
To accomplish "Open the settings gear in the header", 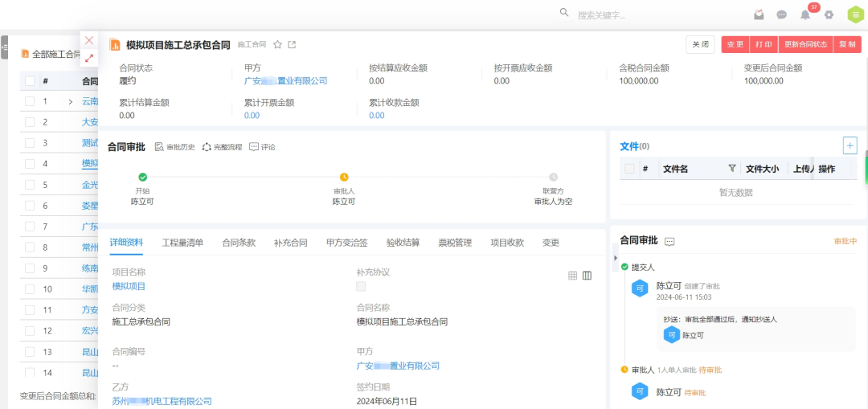I will (x=829, y=14).
